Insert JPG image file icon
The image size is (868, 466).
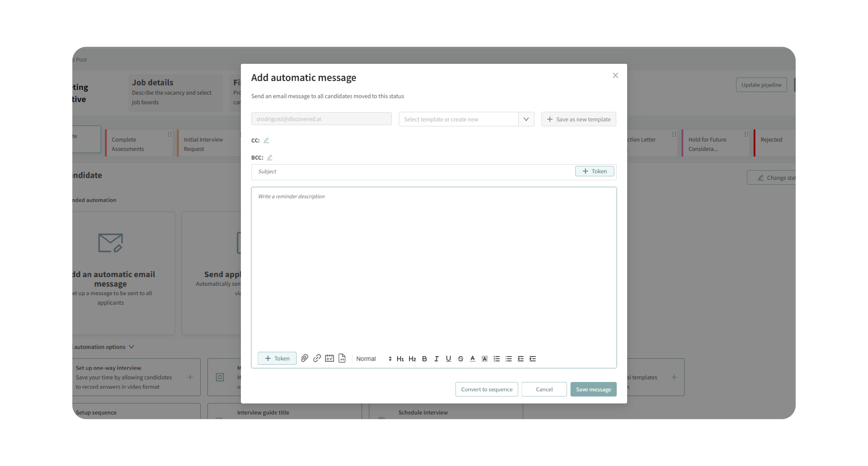click(342, 358)
